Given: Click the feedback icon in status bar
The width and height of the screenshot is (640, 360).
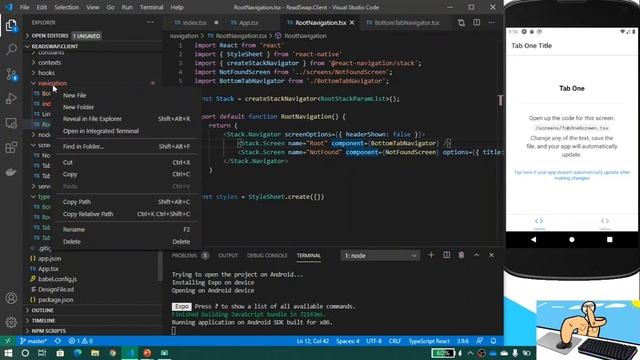Looking at the screenshot, I should coord(480,341).
